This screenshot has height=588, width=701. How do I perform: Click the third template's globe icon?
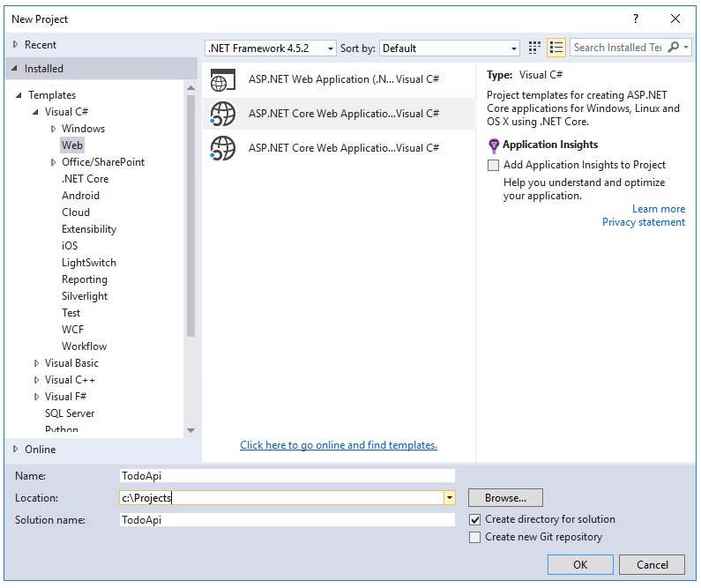(222, 148)
